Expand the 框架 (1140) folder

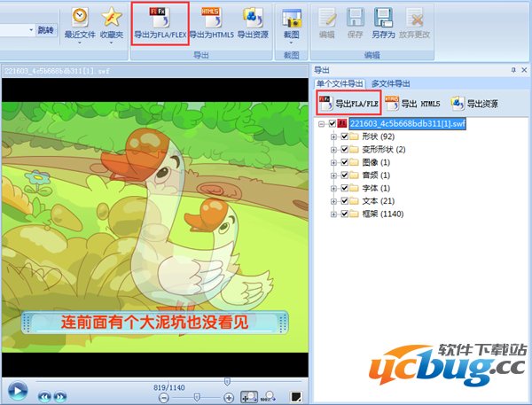coord(334,214)
